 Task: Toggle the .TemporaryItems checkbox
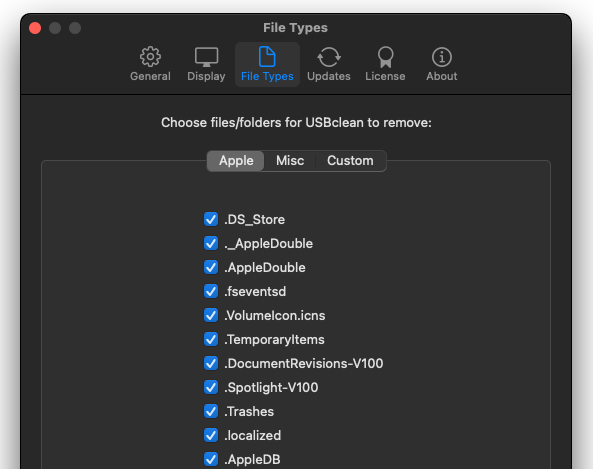coord(211,339)
